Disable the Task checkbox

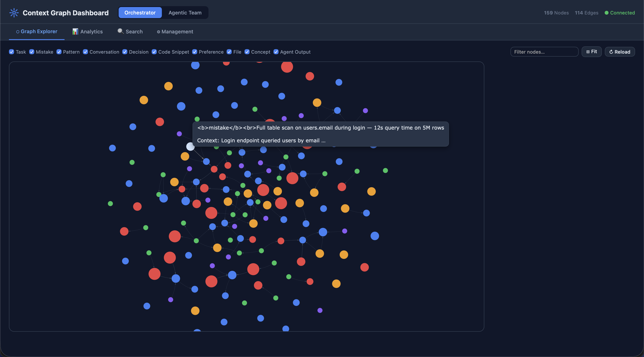pos(11,52)
